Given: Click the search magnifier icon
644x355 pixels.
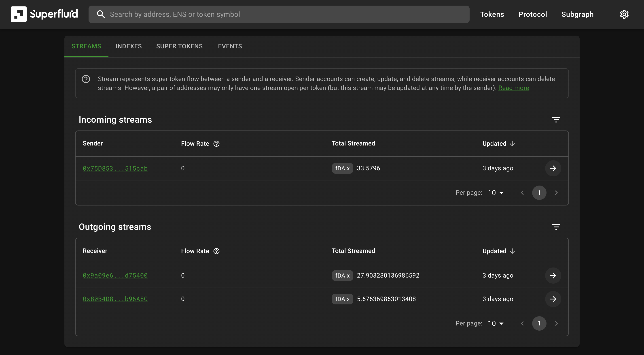Looking at the screenshot, I should click(x=101, y=14).
